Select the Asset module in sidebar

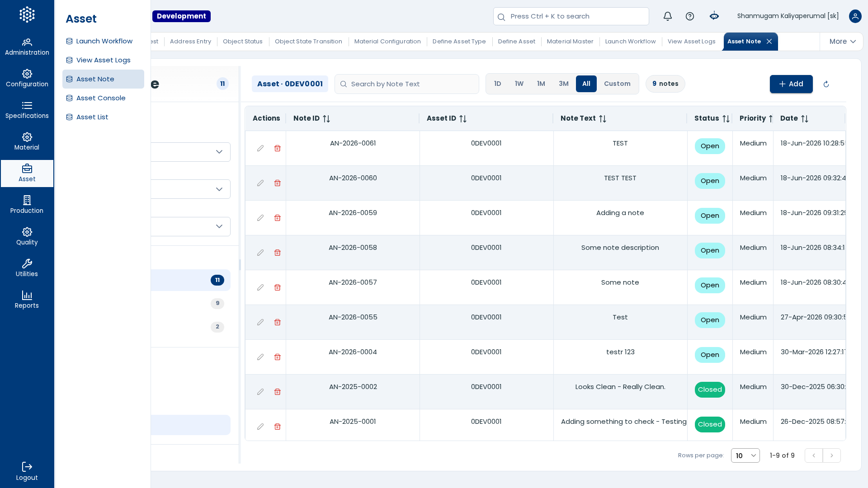pos(27,174)
